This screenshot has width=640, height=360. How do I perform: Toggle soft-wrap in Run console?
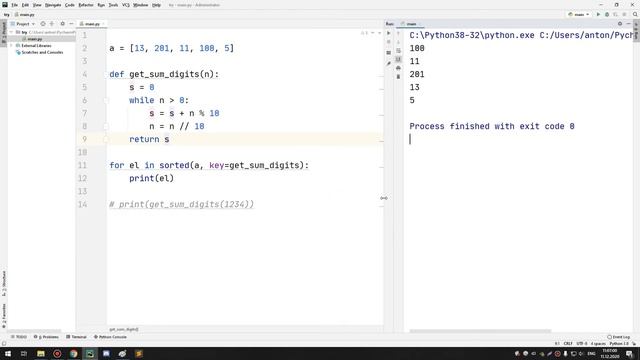coord(398,51)
